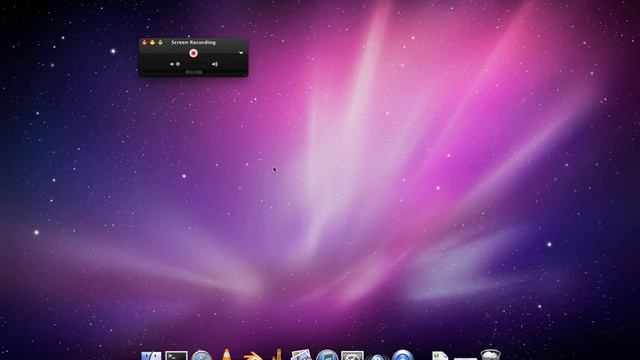This screenshot has height=360, width=640.
Task: Zoom the Screen Recording window with green button
Action: [160, 42]
